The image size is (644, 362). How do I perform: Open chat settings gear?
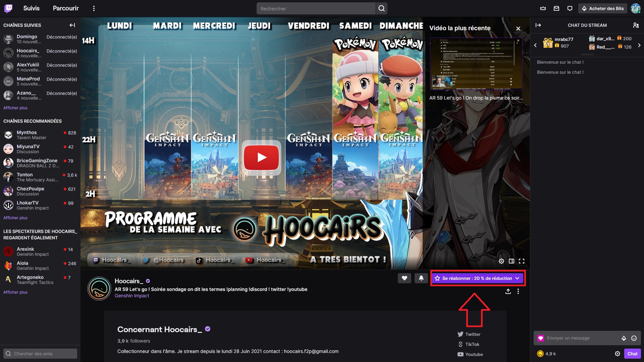(618, 354)
